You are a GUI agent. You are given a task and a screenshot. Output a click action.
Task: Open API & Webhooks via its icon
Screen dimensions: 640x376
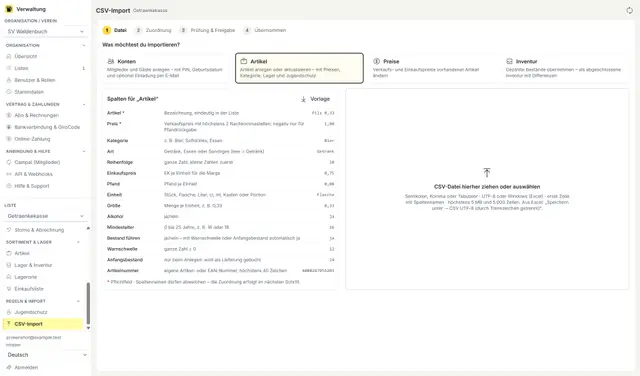click(9, 174)
